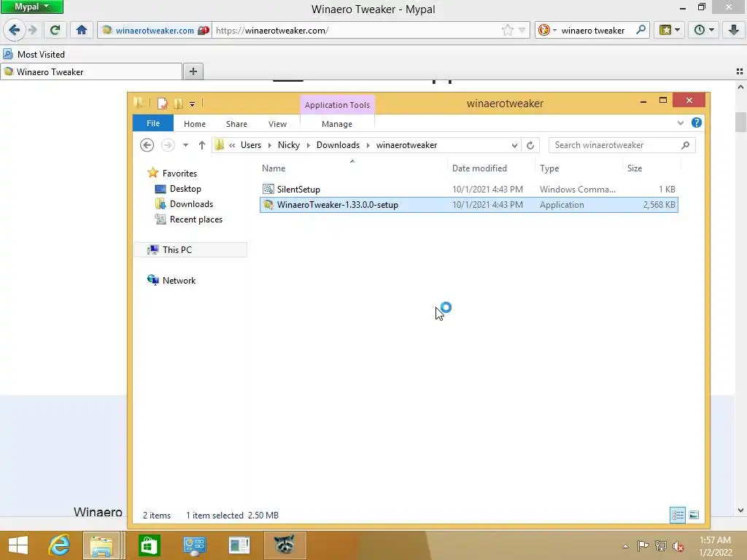The height and width of the screenshot is (560, 747).
Task: Reload the page in Mypal browser
Action: coord(55,31)
